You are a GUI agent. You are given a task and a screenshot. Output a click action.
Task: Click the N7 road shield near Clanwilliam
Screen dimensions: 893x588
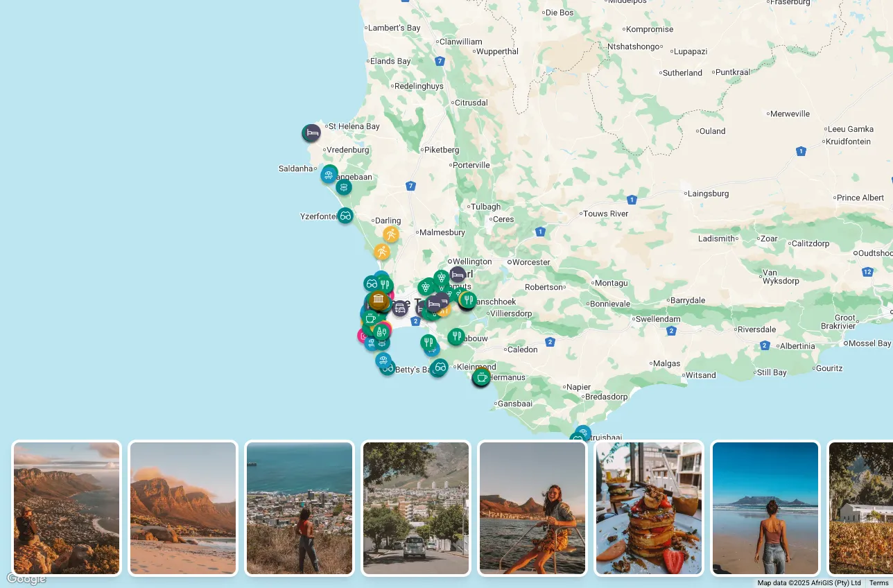pos(440,61)
